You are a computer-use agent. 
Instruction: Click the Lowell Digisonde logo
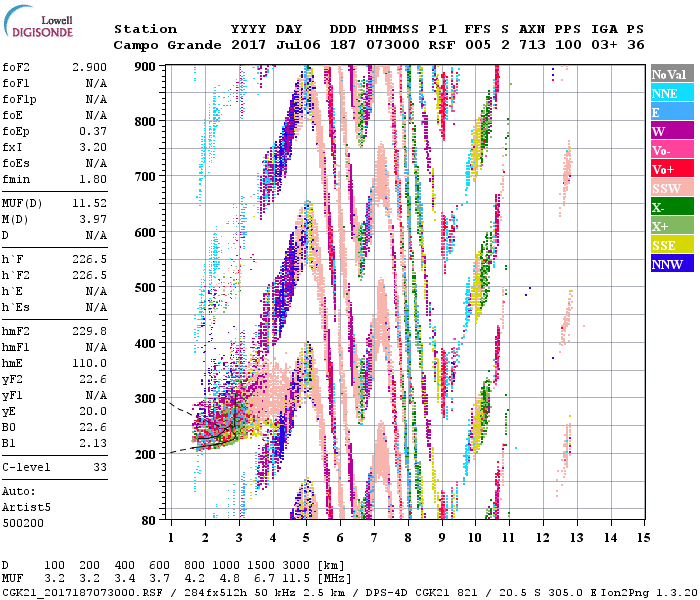point(38,21)
